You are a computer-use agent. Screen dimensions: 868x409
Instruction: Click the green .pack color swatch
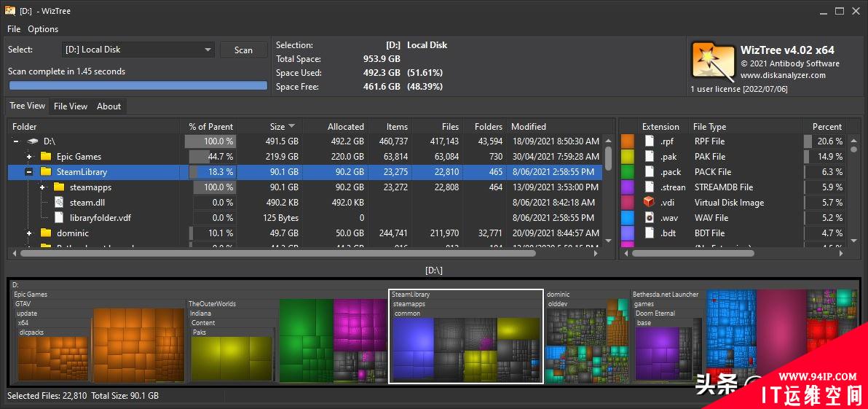coord(627,172)
